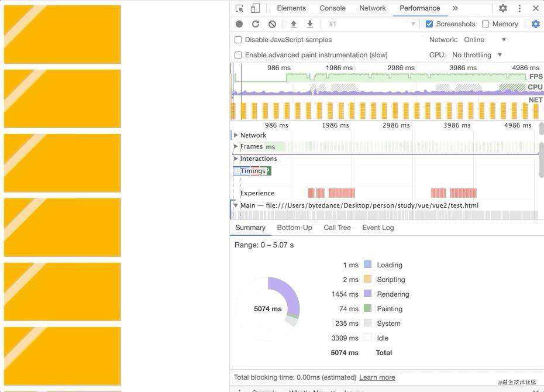Screen dimensions: 544x392
Task: Click the save profile download icon
Action: click(x=310, y=24)
